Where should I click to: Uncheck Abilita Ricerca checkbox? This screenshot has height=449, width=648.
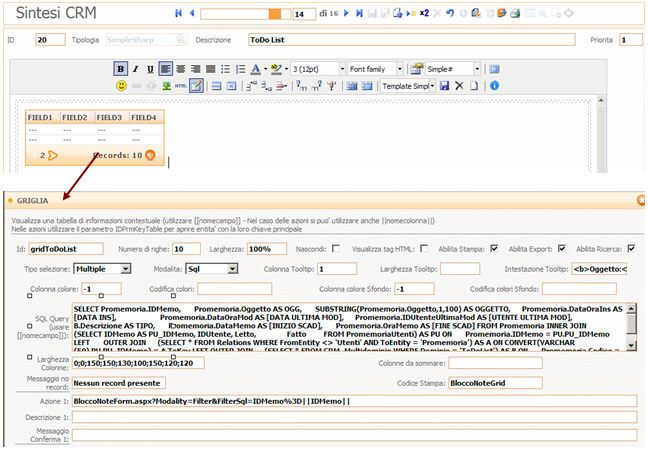coord(632,248)
